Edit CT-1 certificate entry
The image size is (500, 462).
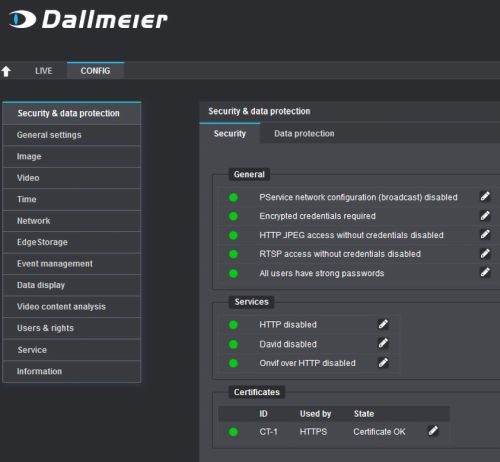[433, 431]
